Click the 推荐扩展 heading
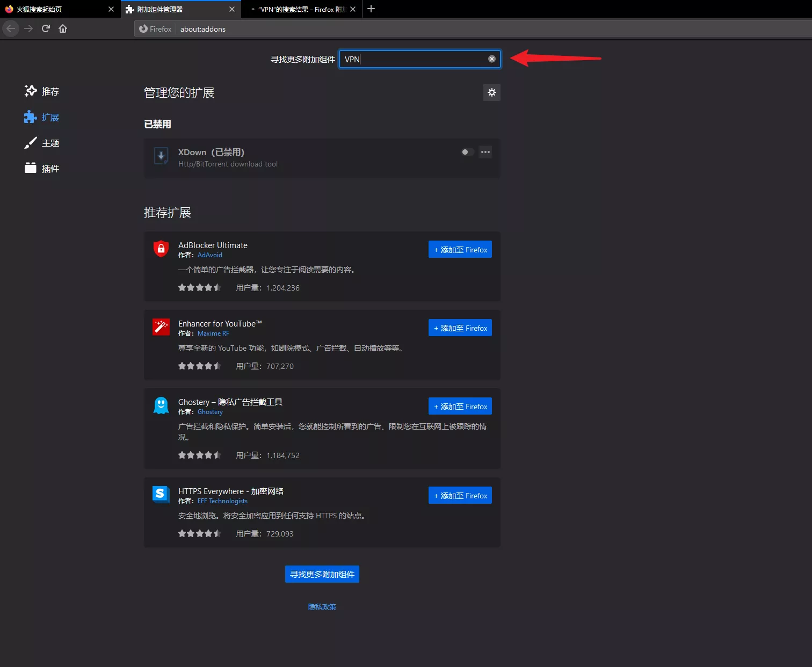The height and width of the screenshot is (667, 812). coord(168,213)
